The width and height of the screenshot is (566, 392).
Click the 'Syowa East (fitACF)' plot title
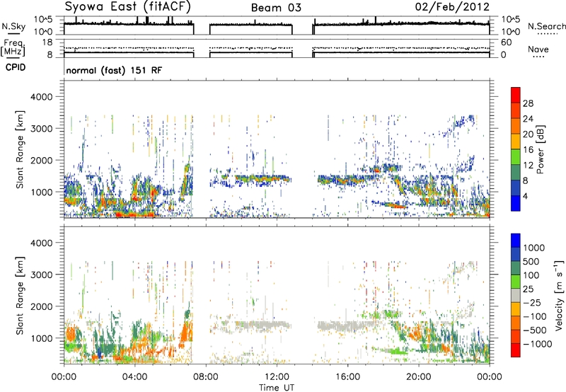coord(128,6)
